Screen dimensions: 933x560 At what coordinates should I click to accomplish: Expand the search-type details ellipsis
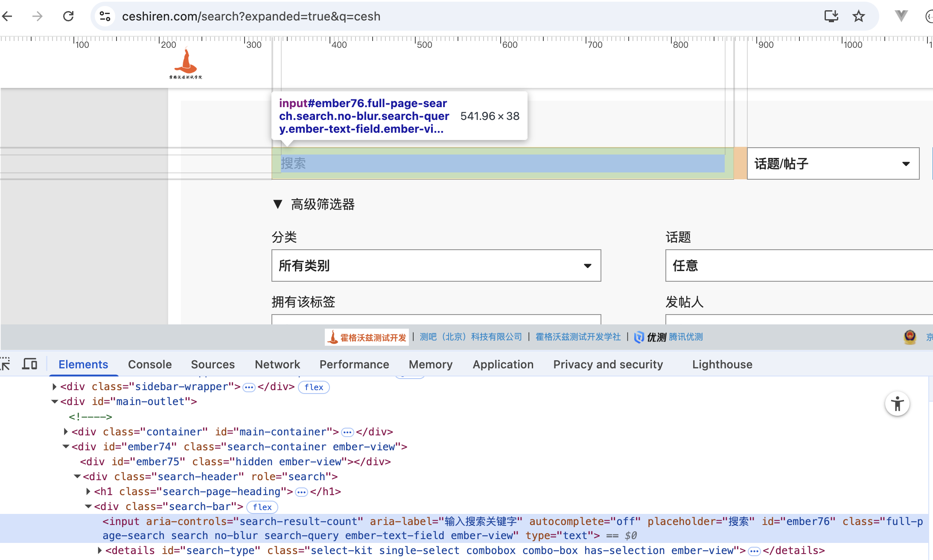tap(754, 551)
